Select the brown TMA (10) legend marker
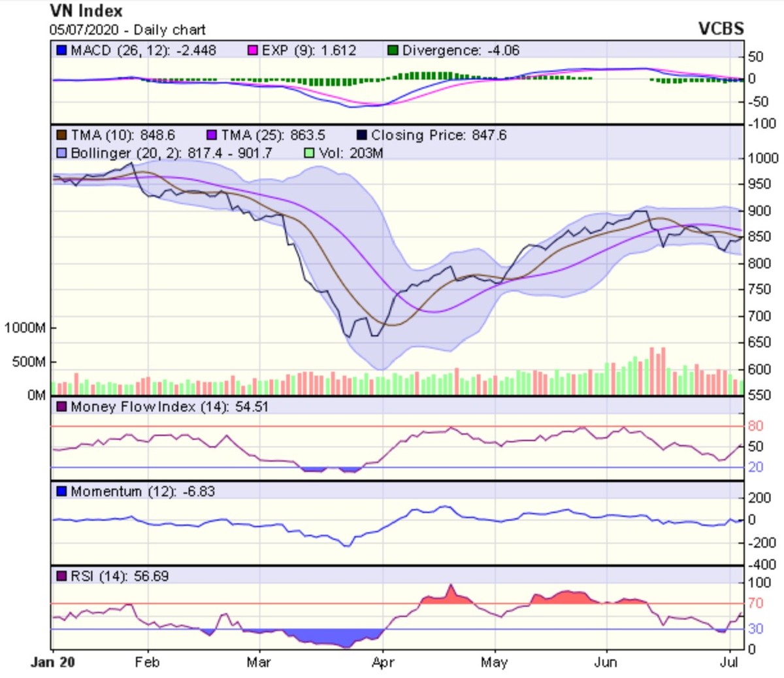The image size is (784, 678). (x=62, y=135)
